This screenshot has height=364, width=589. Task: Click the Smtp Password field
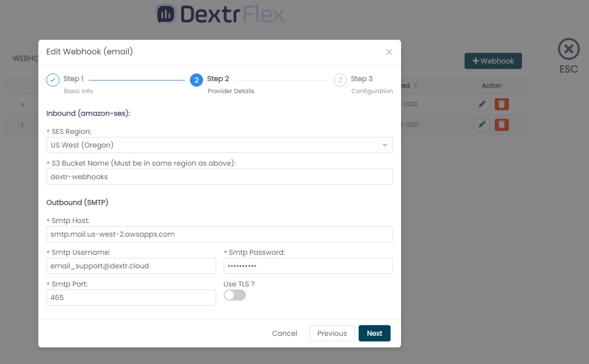pyautogui.click(x=308, y=266)
